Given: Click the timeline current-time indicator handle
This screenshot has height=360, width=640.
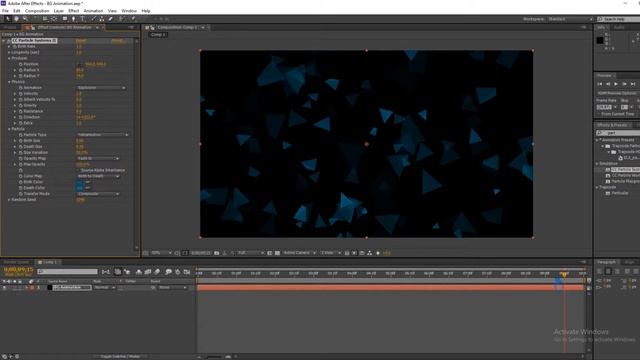Looking at the screenshot, I should [x=564, y=274].
